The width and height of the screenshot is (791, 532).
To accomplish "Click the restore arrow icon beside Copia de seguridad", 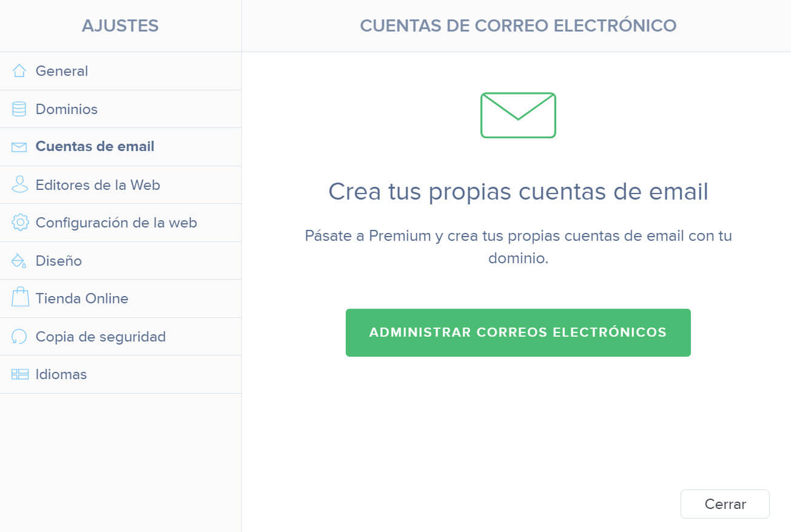I will [x=19, y=336].
